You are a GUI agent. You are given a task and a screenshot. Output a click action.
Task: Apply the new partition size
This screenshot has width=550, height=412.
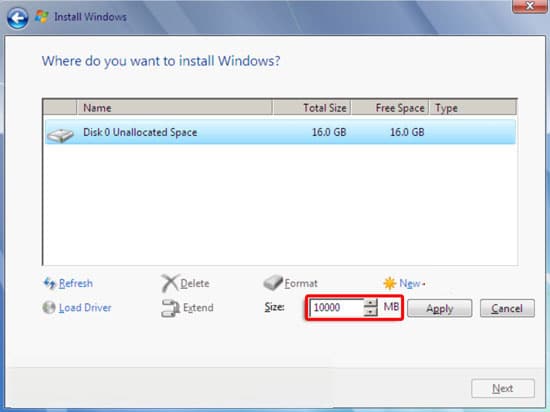click(x=440, y=308)
